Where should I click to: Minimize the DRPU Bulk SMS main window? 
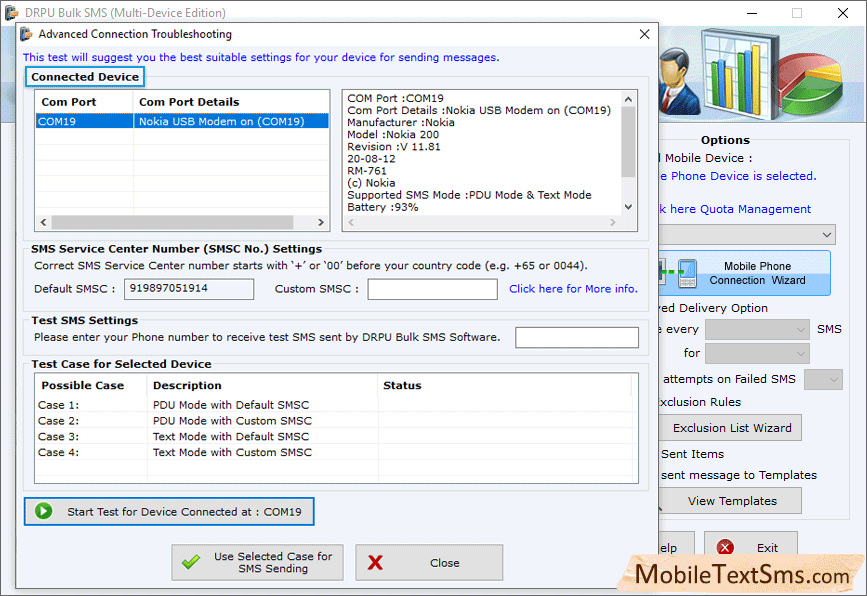[752, 13]
